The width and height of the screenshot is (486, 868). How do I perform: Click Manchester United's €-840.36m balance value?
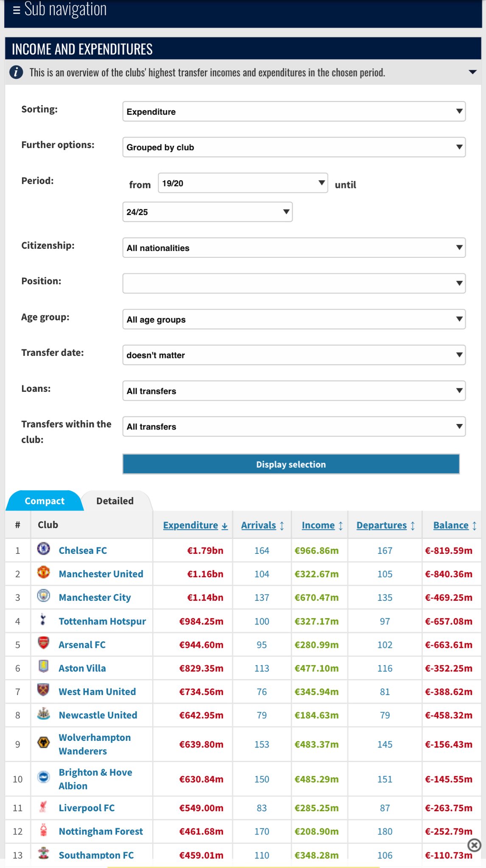coord(449,574)
